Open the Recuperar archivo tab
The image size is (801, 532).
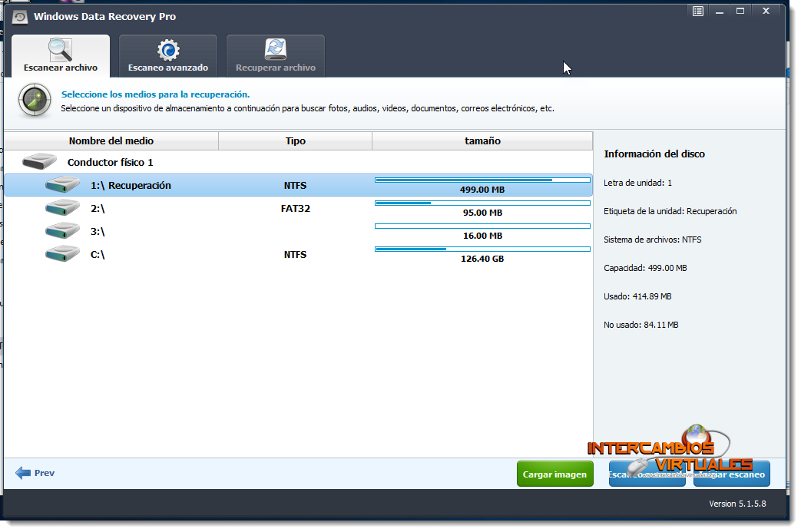tap(276, 56)
